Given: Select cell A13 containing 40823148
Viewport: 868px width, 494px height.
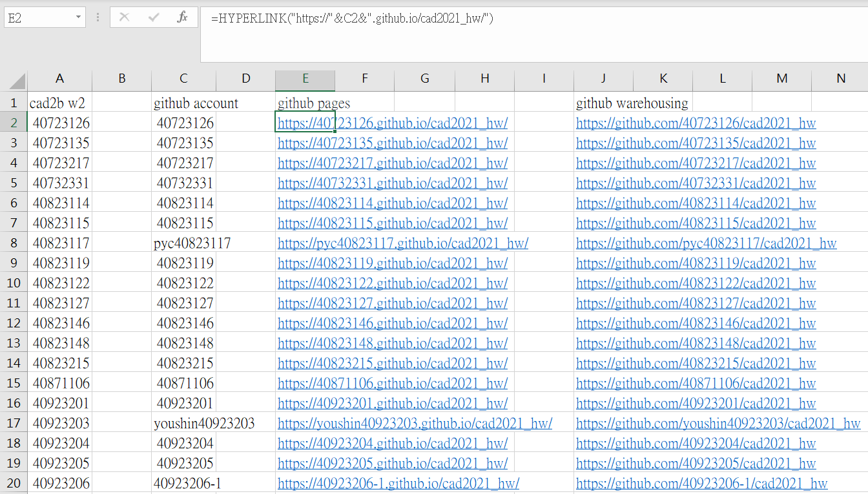Looking at the screenshot, I should coord(59,343).
